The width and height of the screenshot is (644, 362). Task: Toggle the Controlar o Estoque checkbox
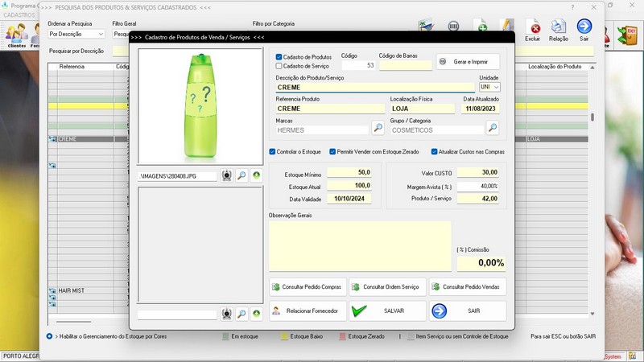pyautogui.click(x=272, y=152)
